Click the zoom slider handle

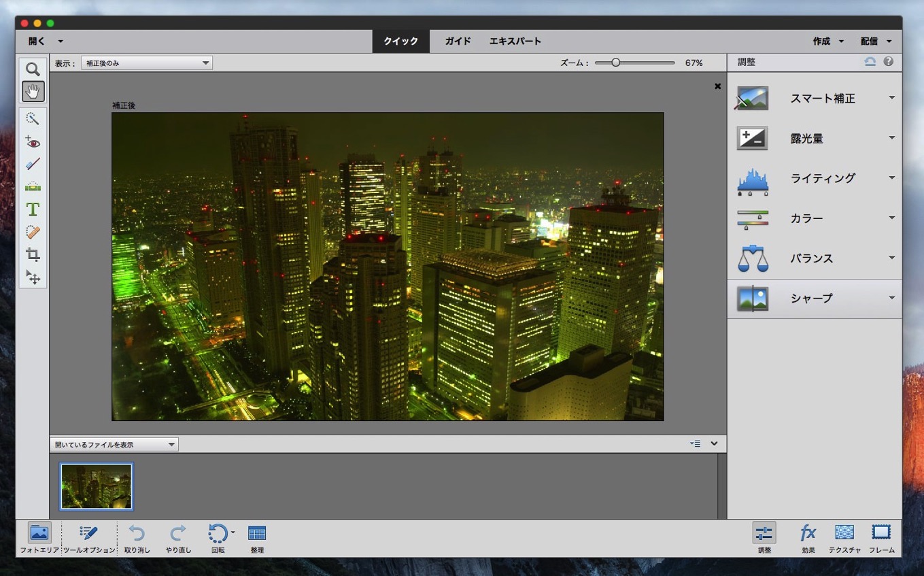tap(615, 63)
